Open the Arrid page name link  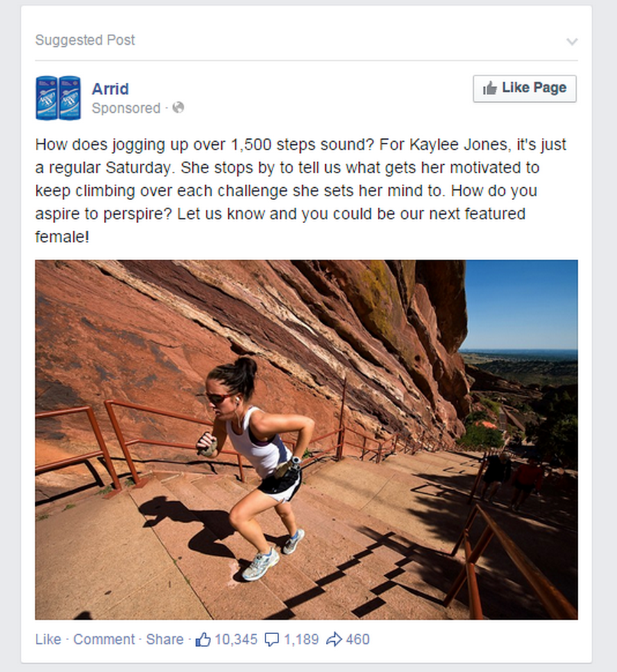110,88
